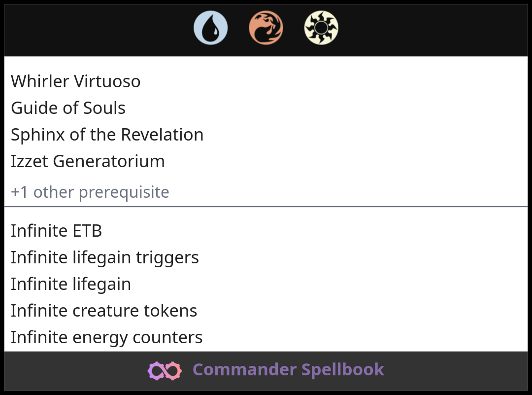Select the Guide of Souls card
Screen dimensions: 532x395
point(68,108)
